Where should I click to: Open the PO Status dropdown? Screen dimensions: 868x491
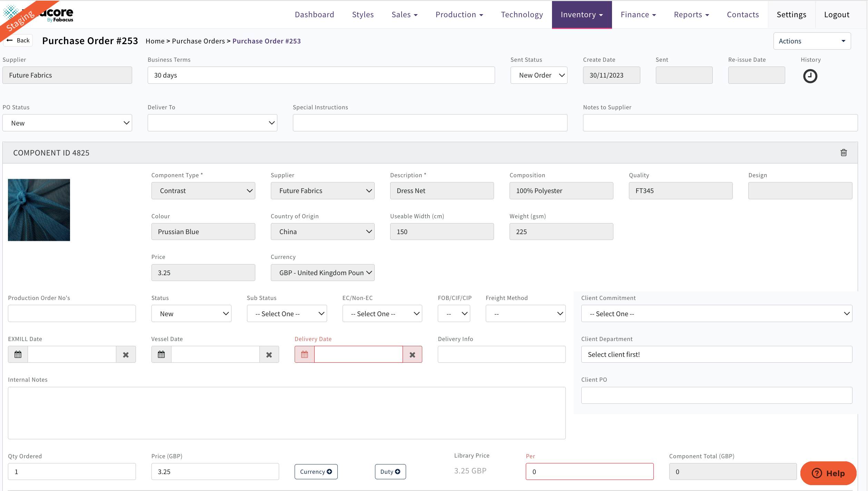(x=67, y=123)
